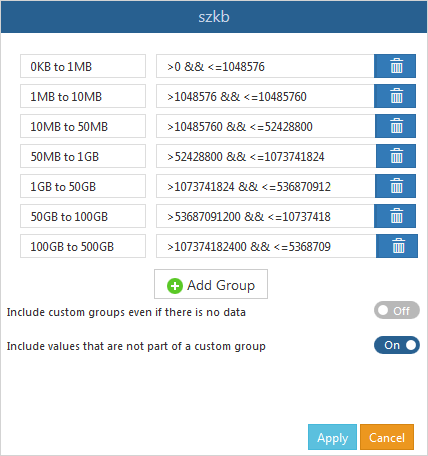Viewport: 428px width, 456px height.
Task: Edit the condition starting >107374182400
Action: pos(266,246)
